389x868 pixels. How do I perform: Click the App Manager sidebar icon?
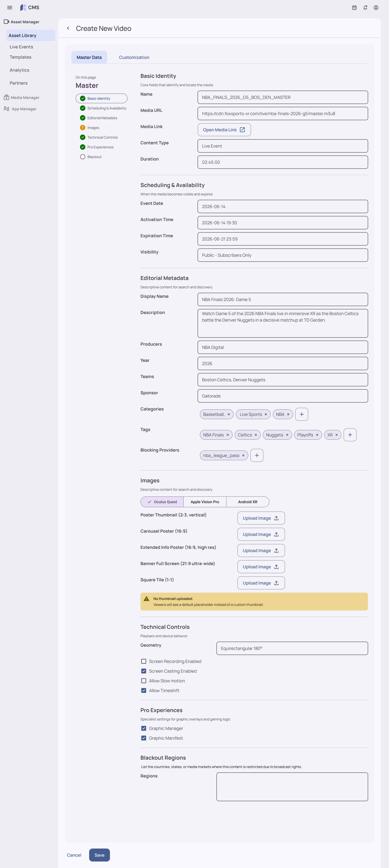pyautogui.click(x=6, y=109)
